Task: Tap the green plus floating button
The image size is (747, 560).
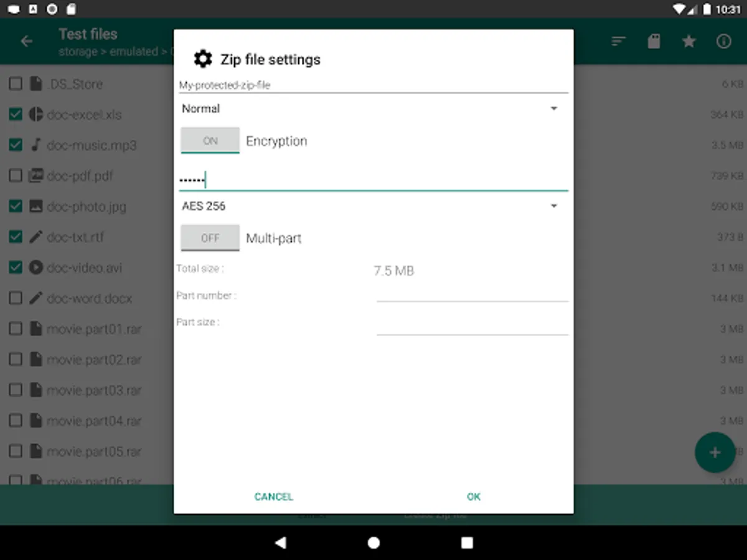Action: (715, 452)
